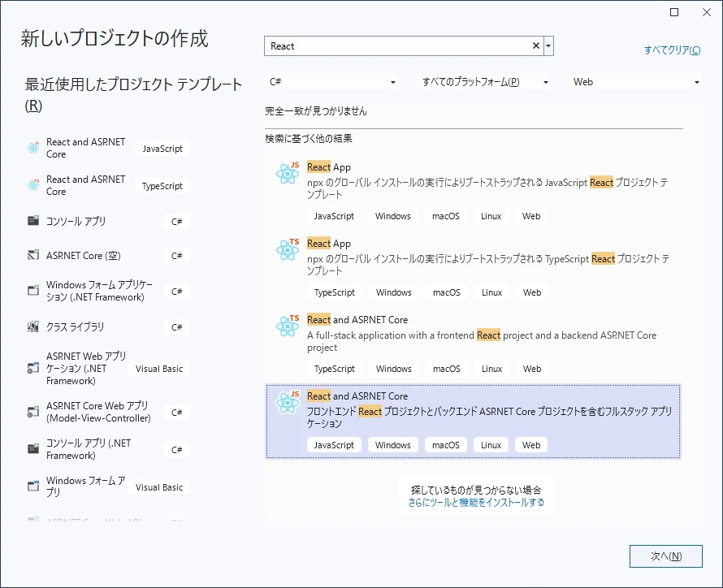This screenshot has height=588, width=723.
Task: Click Linux tag under first React App result
Action: [x=491, y=216]
